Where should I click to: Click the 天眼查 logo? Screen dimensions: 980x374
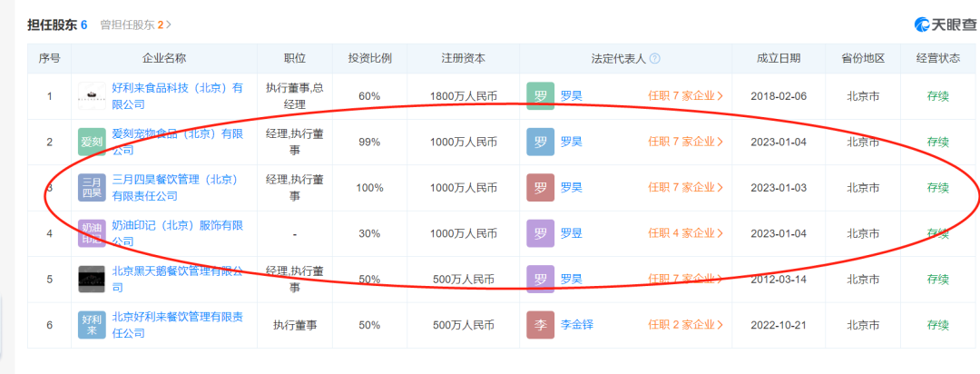pyautogui.click(x=945, y=25)
